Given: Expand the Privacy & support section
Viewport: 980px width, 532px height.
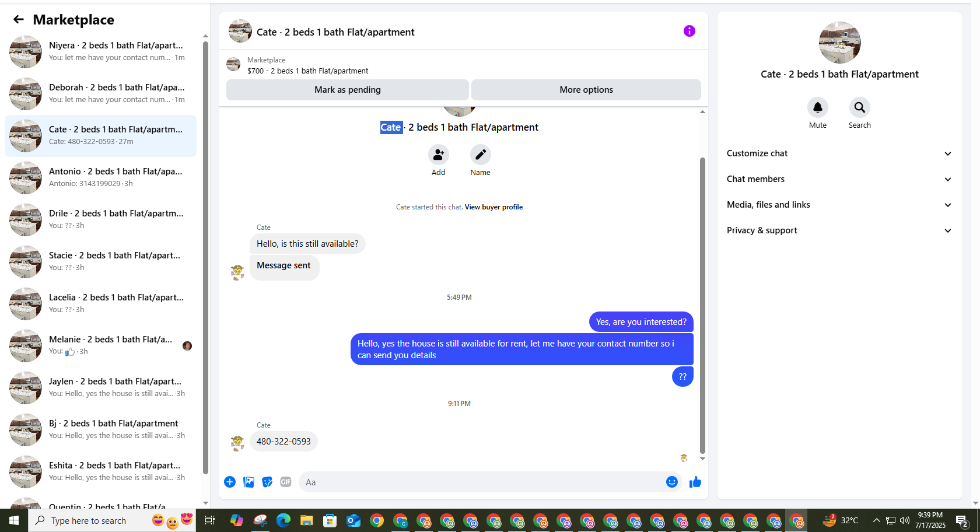Looking at the screenshot, I should tap(839, 230).
